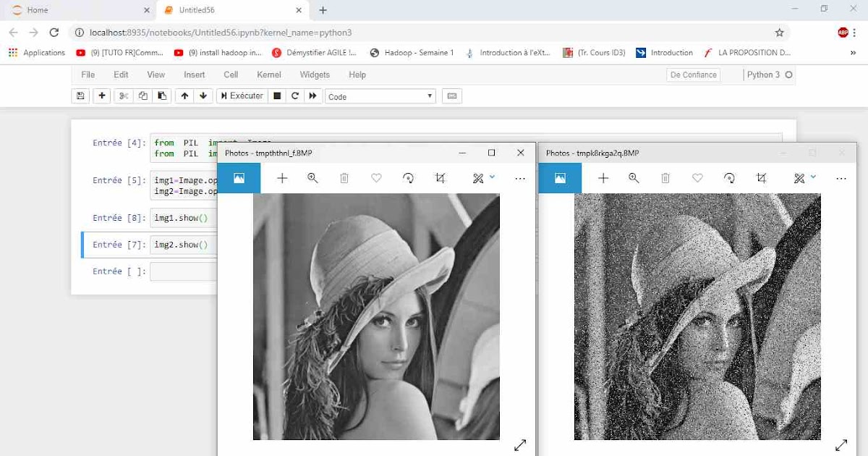Click the empty Entrée [ ] cell
This screenshot has width=868, height=456.
click(185, 271)
